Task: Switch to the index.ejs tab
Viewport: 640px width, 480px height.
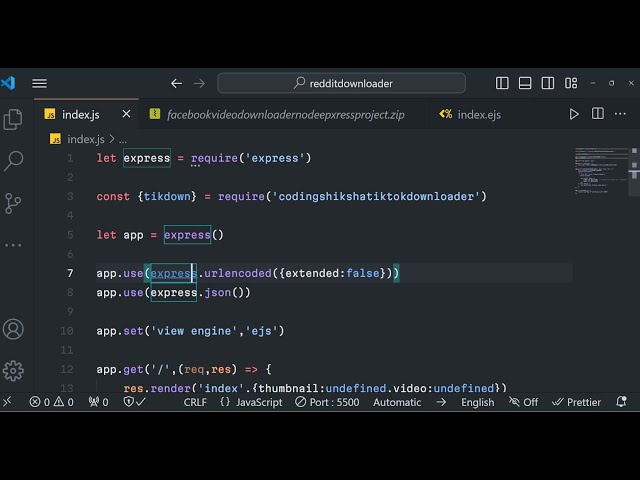Action: (470, 115)
